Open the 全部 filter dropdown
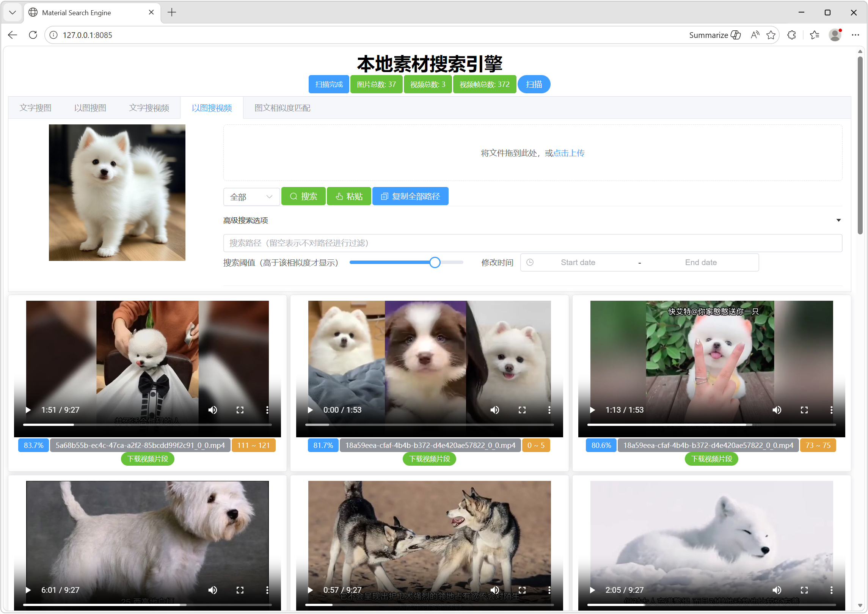Viewport: 868px width, 614px height. (x=252, y=197)
